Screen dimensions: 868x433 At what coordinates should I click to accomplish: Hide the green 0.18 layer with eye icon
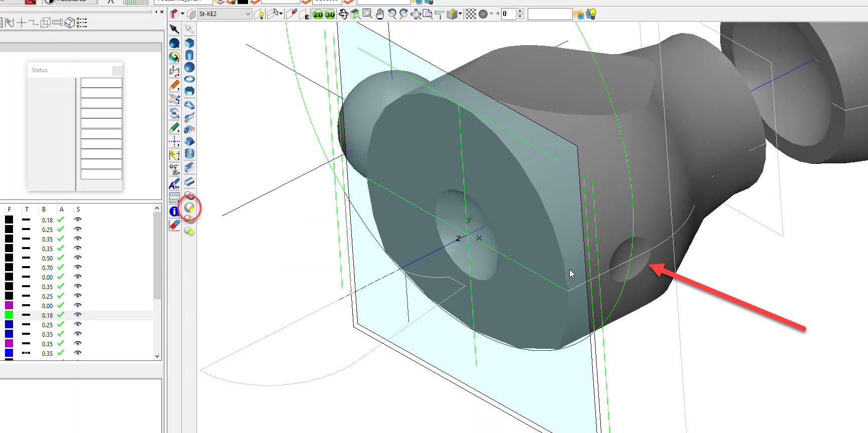[x=78, y=315]
